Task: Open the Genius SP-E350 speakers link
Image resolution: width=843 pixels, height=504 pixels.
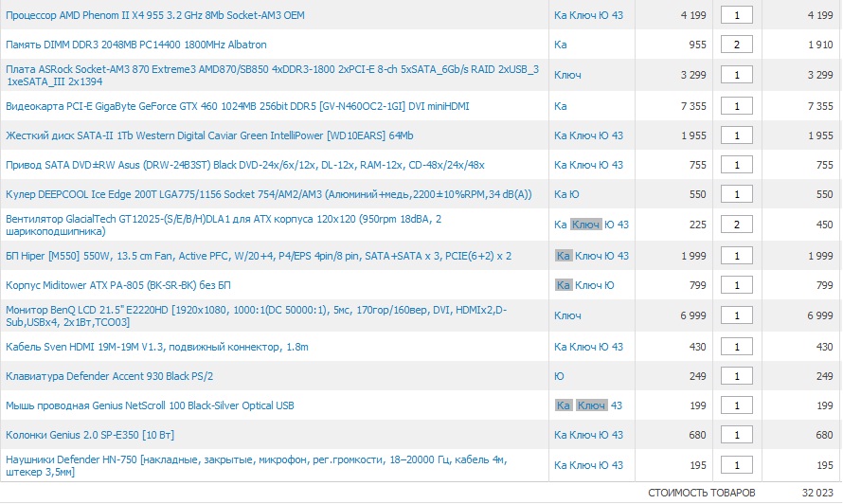Action: click(x=90, y=435)
